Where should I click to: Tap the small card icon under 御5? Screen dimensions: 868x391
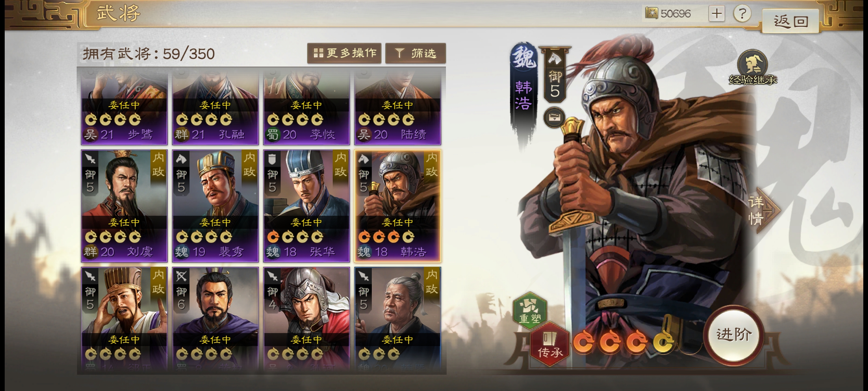(x=554, y=118)
